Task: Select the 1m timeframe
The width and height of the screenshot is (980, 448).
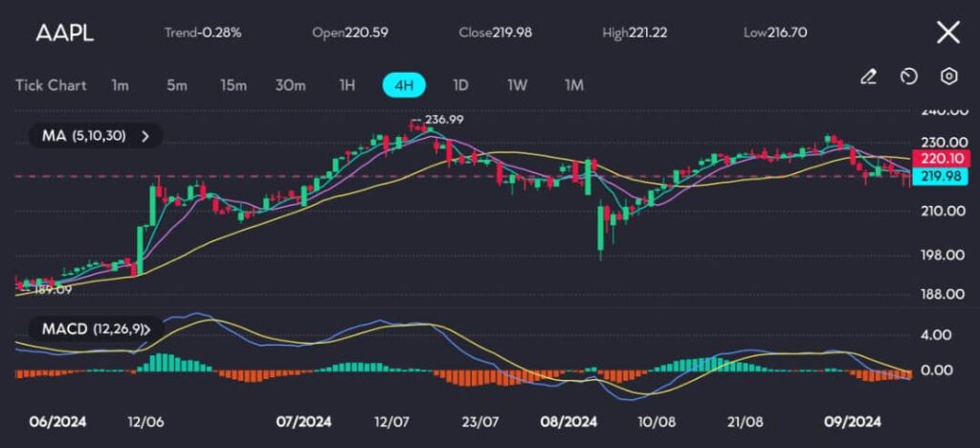Action: click(120, 85)
